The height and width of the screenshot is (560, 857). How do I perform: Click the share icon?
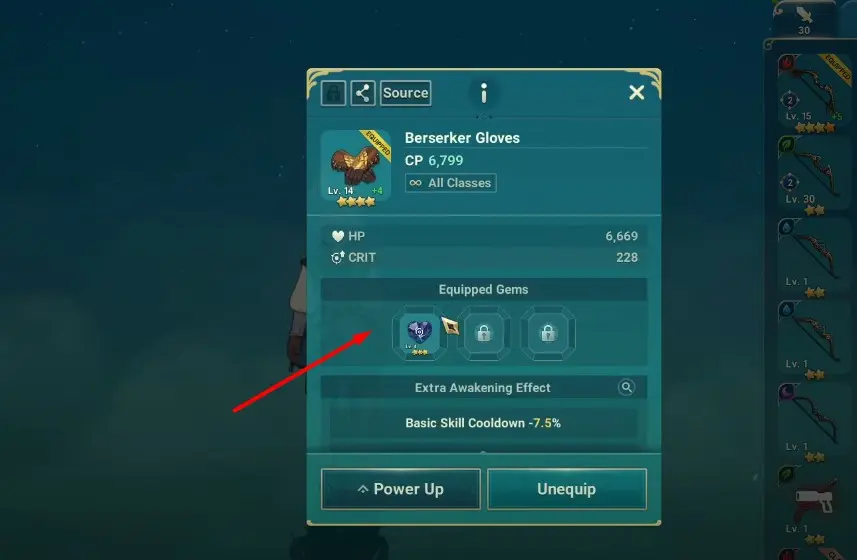coord(362,93)
